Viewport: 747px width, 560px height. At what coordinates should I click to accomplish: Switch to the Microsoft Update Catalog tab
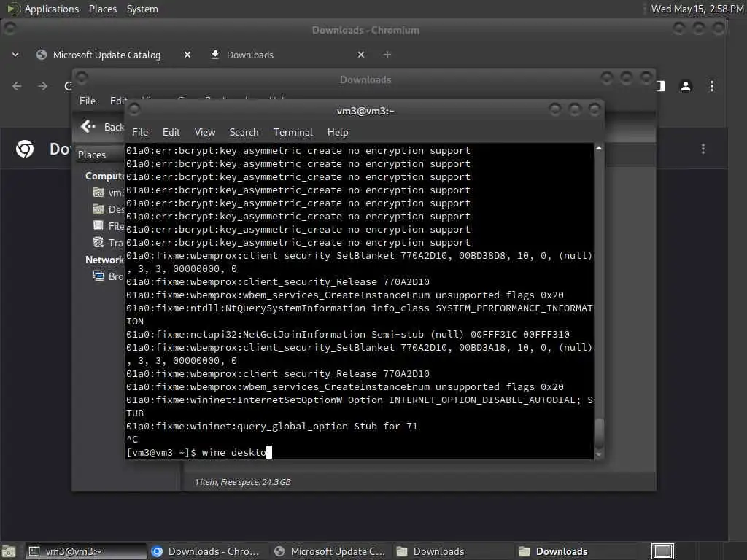(107, 55)
